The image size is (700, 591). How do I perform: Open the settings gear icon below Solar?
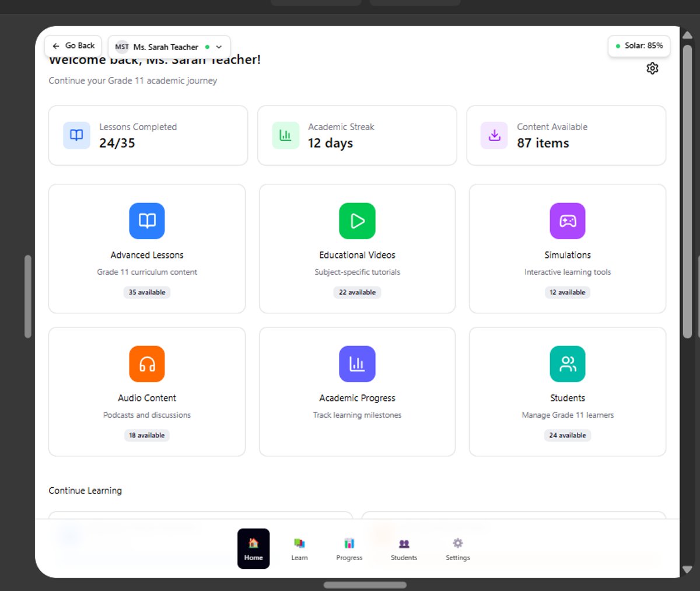[652, 68]
